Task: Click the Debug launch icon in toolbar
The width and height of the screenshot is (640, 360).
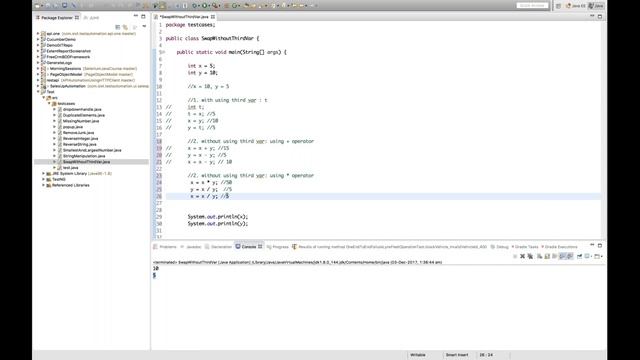Action: click(x=194, y=6)
